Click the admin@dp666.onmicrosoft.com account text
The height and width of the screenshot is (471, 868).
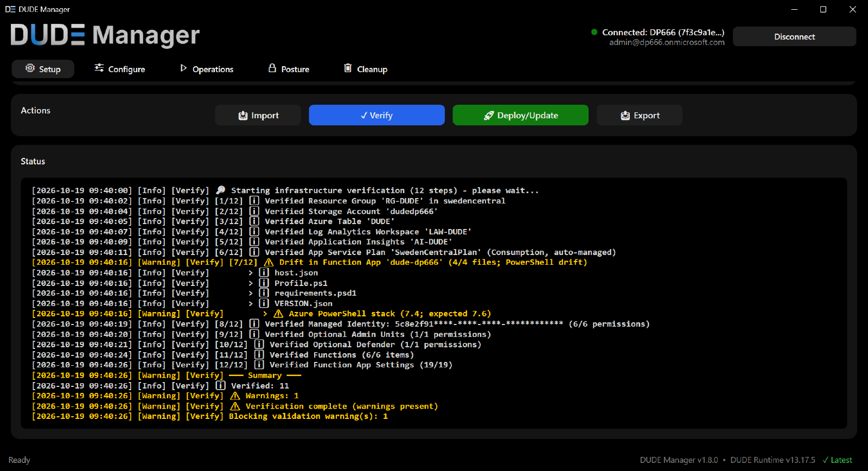click(667, 42)
